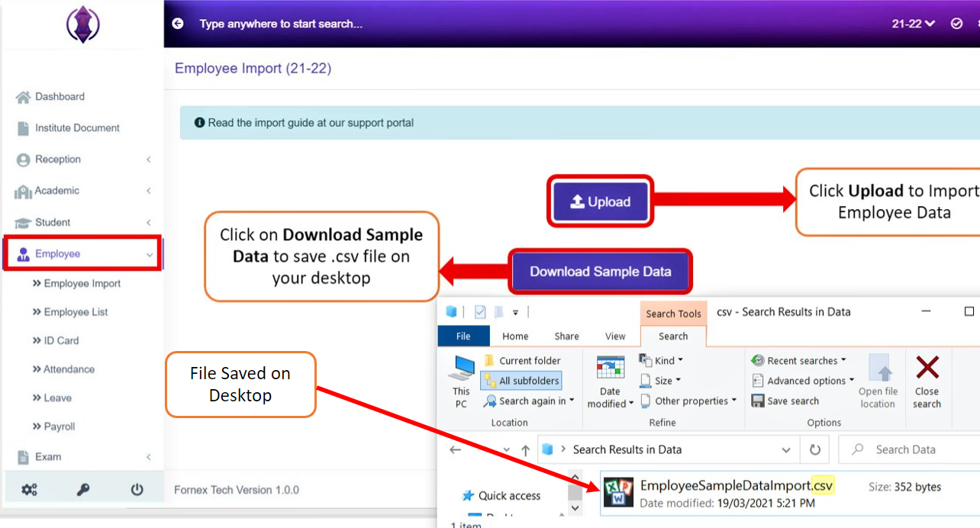The image size is (980, 528).
Task: Switch to the Share ribbon tab
Action: coord(566,336)
